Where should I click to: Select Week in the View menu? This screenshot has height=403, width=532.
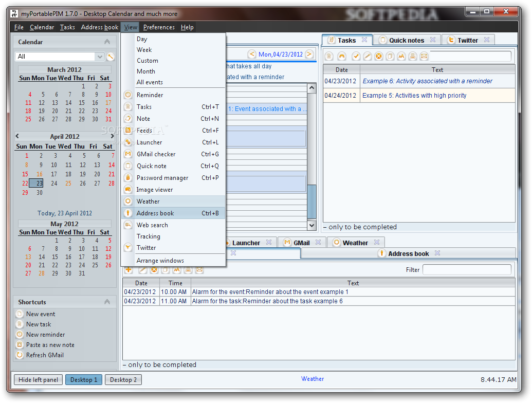pyautogui.click(x=173, y=50)
